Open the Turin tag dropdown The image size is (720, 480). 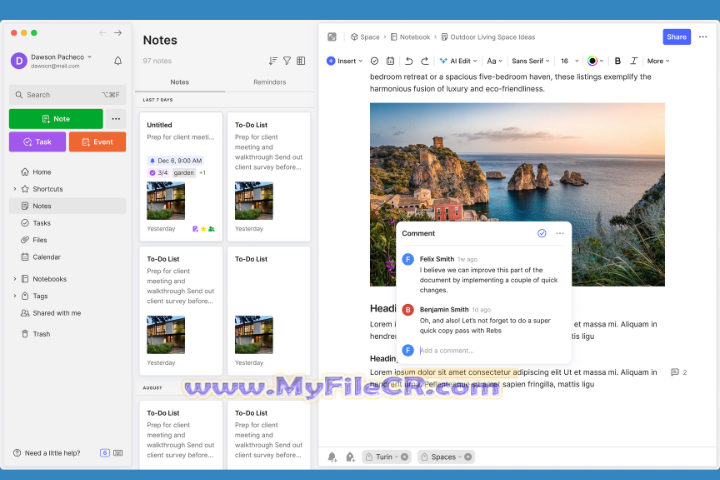[396, 457]
